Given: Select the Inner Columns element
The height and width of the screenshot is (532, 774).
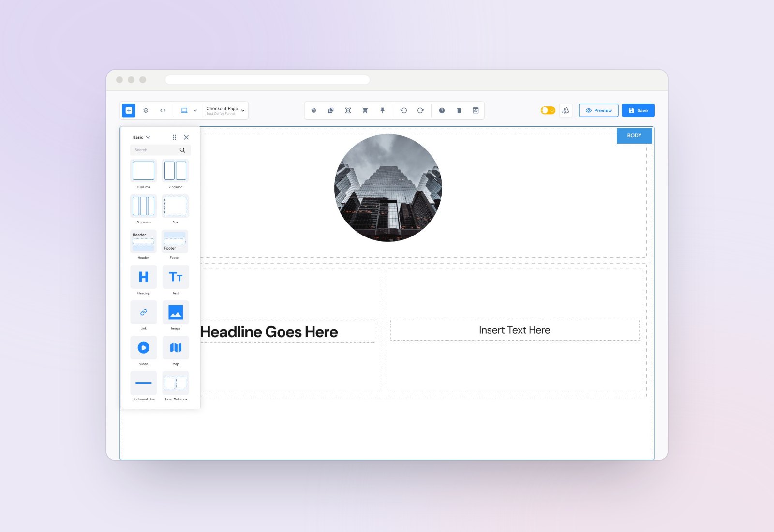Looking at the screenshot, I should coord(176,383).
